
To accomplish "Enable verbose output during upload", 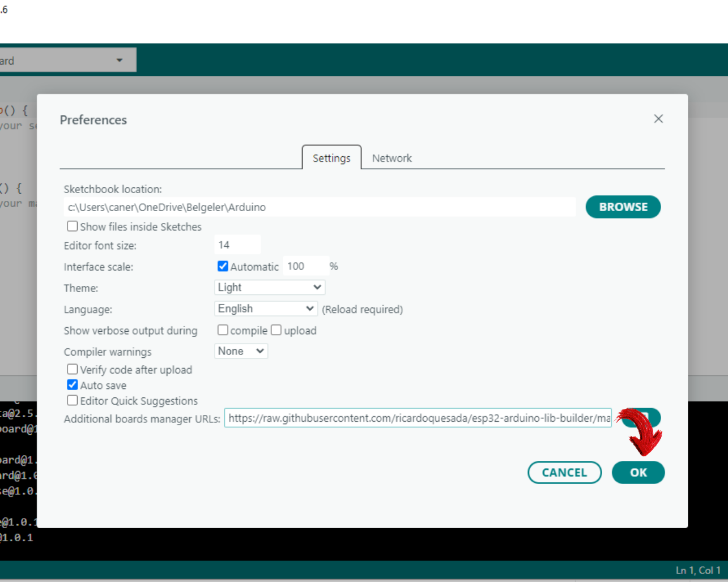I will (x=276, y=330).
